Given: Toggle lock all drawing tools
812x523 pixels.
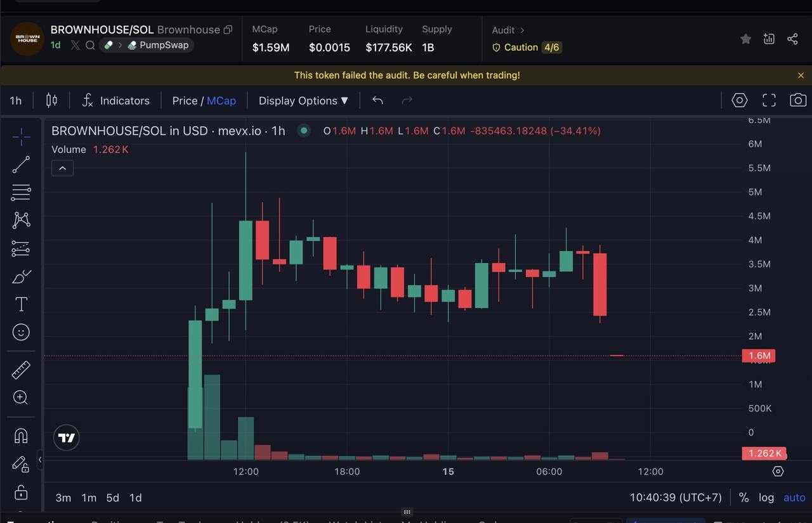Looking at the screenshot, I should pos(21,492).
